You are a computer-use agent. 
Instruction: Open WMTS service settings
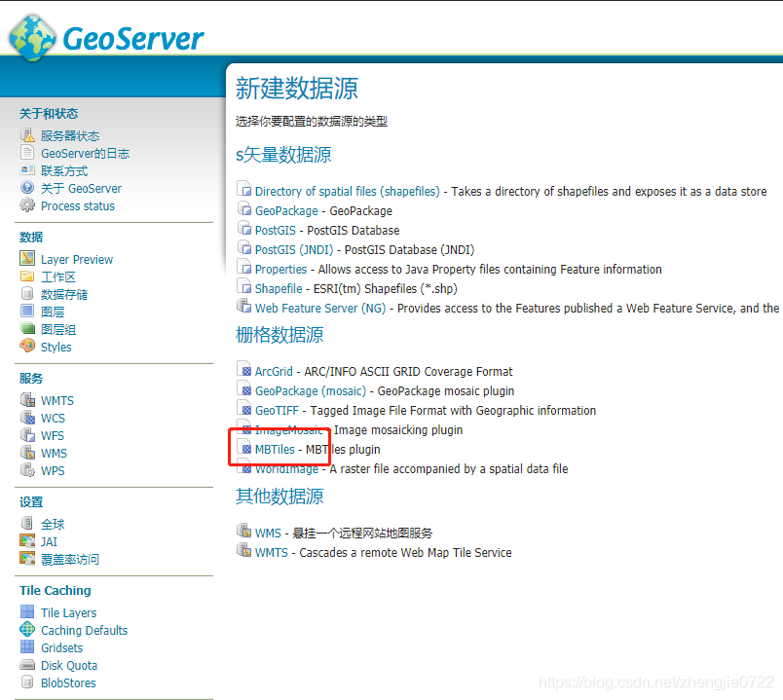point(57,400)
